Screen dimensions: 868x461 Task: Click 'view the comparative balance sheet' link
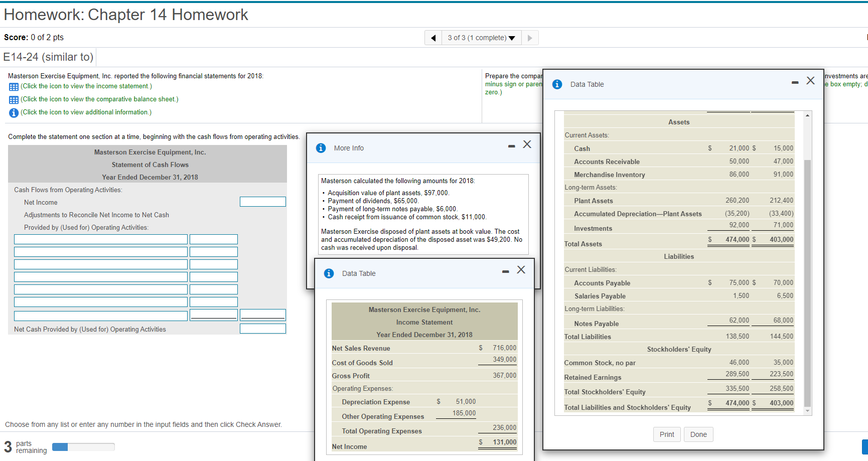coord(99,99)
